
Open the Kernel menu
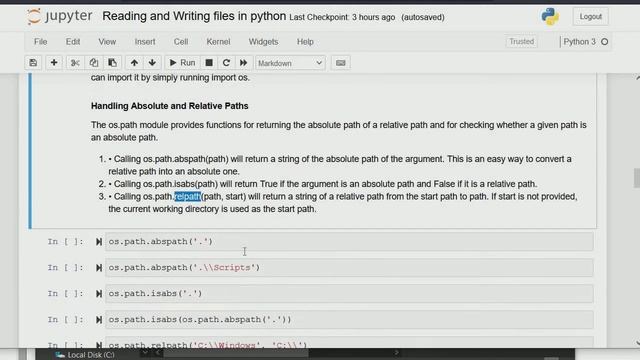(218, 42)
